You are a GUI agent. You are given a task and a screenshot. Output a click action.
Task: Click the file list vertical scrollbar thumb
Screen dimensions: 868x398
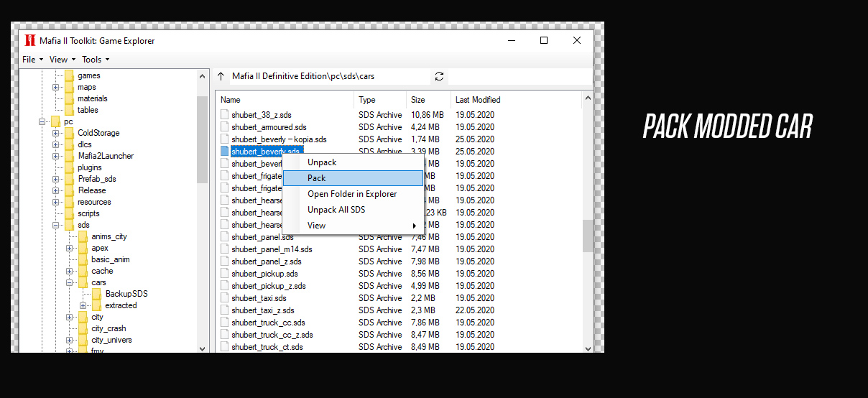[588, 236]
